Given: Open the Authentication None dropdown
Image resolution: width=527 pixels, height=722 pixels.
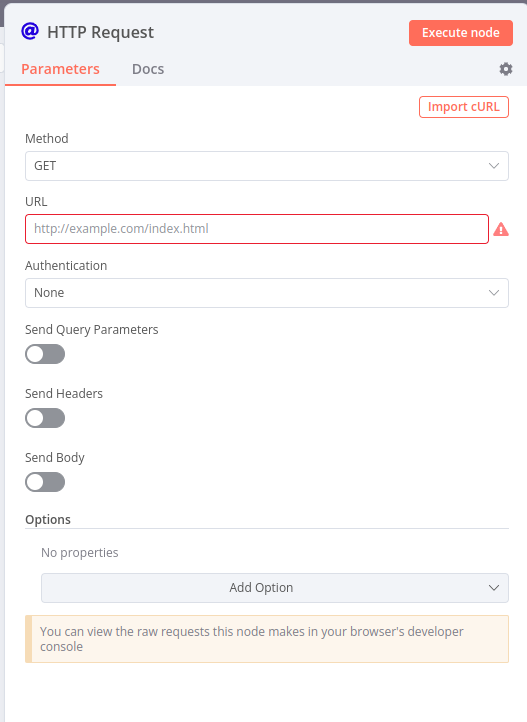Looking at the screenshot, I should (x=267, y=293).
